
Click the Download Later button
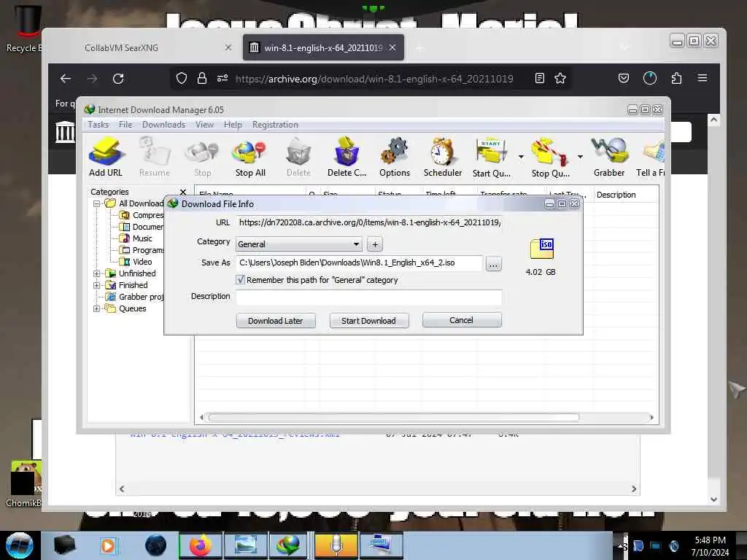tap(276, 321)
